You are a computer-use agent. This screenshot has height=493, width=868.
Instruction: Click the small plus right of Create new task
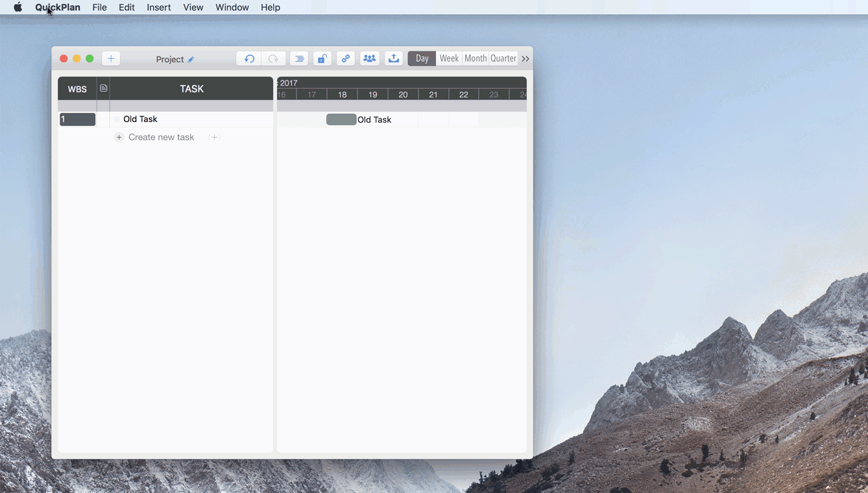[x=215, y=137]
